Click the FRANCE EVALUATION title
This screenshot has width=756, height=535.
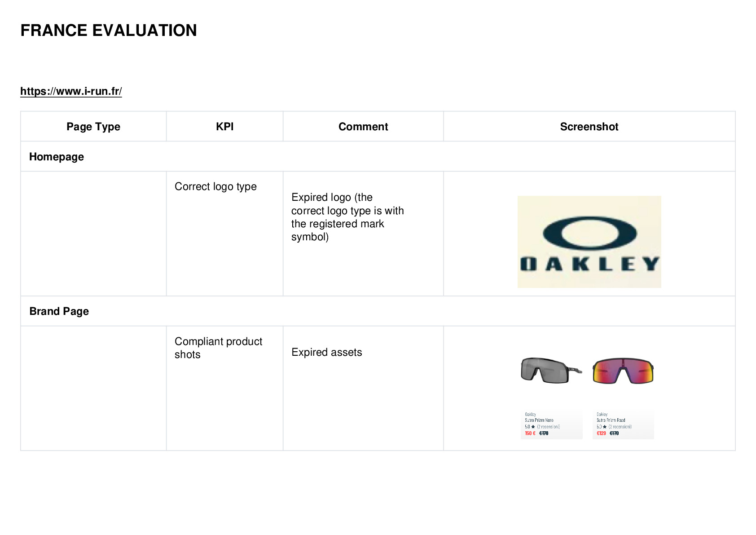[109, 31]
